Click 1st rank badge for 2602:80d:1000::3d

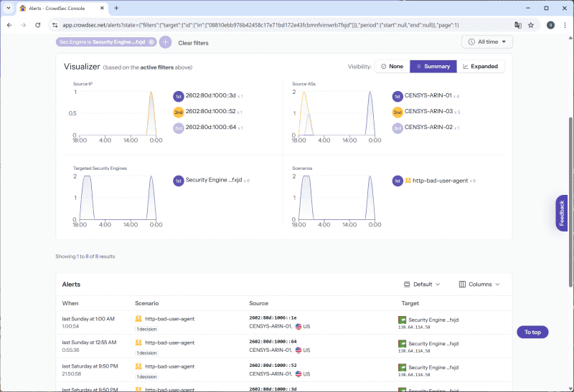178,97
